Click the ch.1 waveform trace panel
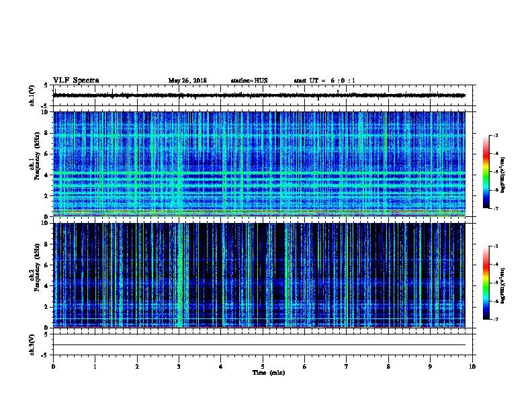This screenshot has height=411, width=532. tap(263, 95)
